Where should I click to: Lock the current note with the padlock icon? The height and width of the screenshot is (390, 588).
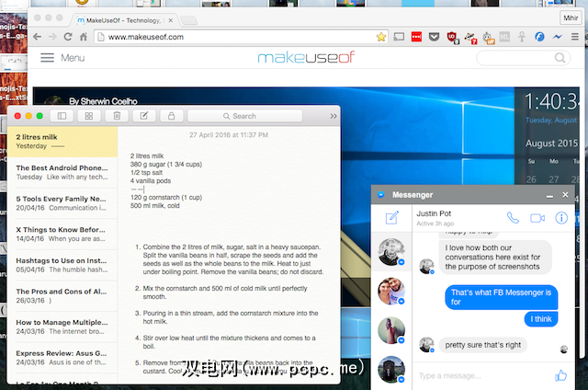171,116
